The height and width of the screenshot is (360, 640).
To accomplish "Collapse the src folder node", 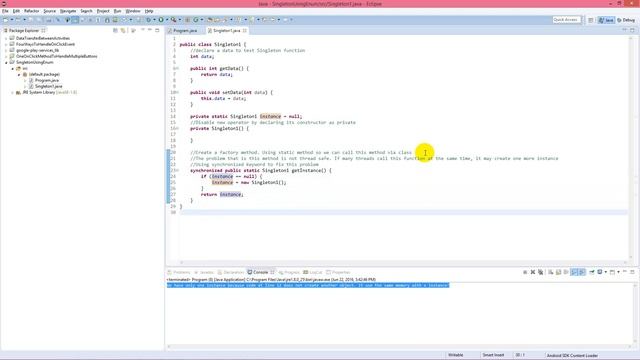I will pyautogui.click(x=13, y=69).
